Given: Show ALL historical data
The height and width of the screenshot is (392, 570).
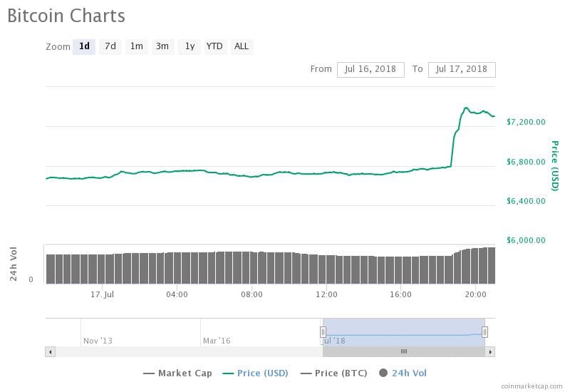Looking at the screenshot, I should pyautogui.click(x=242, y=46).
